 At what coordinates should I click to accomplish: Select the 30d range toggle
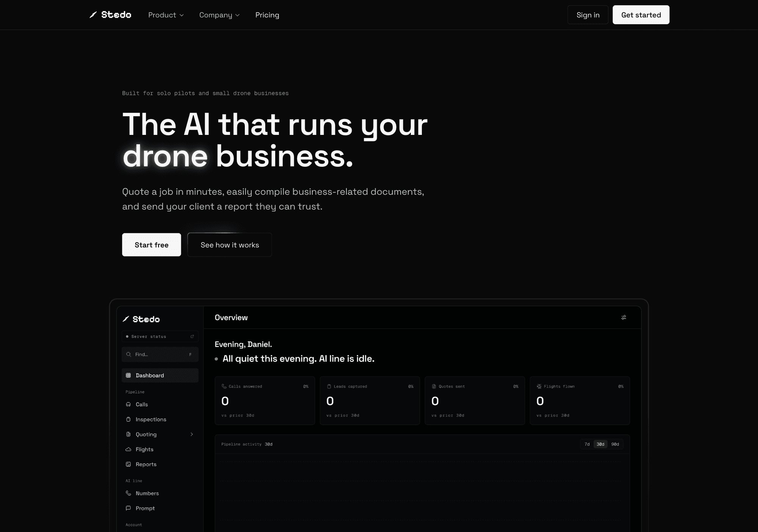(601, 444)
